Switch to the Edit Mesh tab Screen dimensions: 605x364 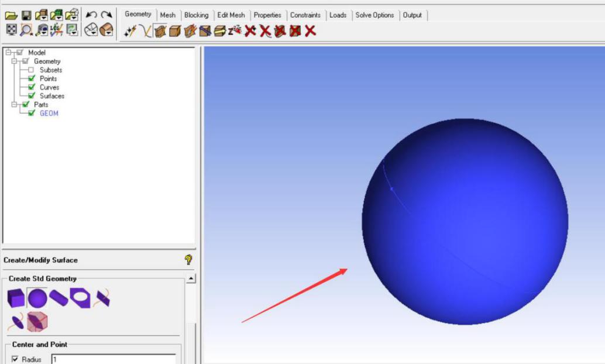click(x=231, y=15)
